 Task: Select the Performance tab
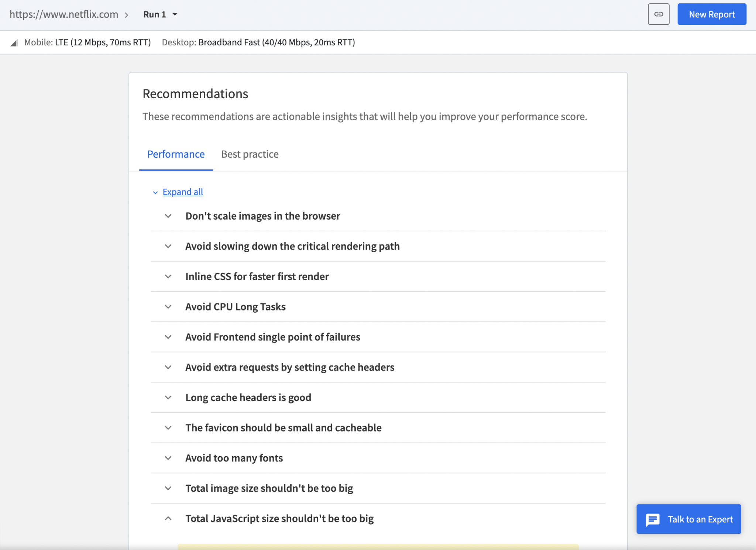[176, 154]
